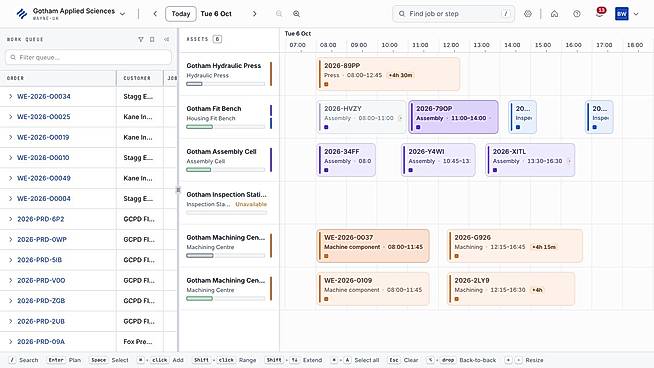654x368 pixels.
Task: Open order link 2026-PRD-5IB
Action: pyautogui.click(x=40, y=260)
